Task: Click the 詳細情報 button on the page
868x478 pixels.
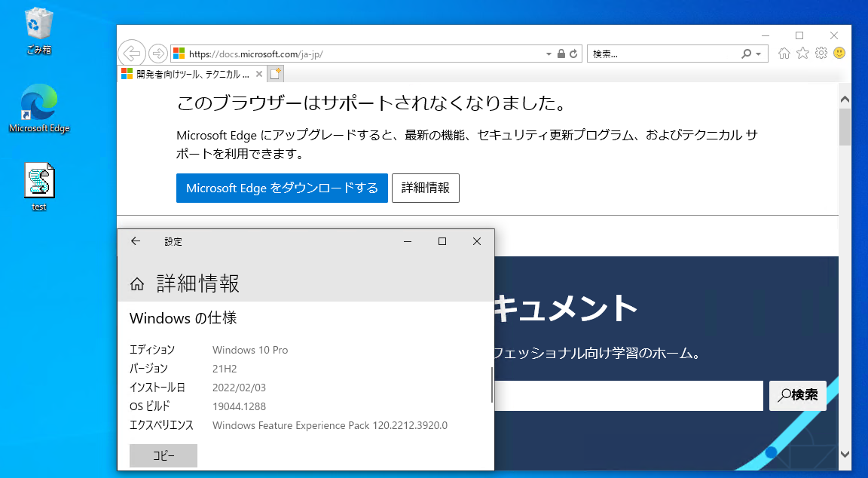Action: (425, 188)
